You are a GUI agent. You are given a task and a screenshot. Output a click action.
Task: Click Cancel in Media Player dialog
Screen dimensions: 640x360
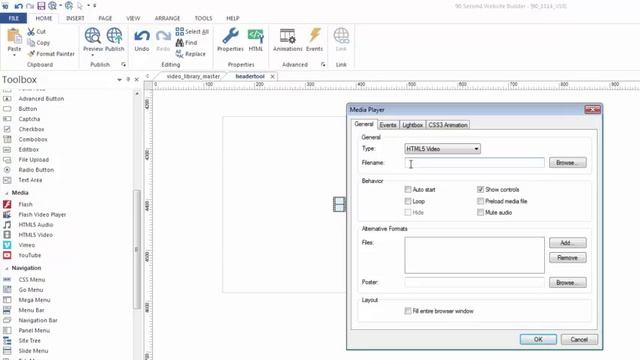pyautogui.click(x=579, y=340)
